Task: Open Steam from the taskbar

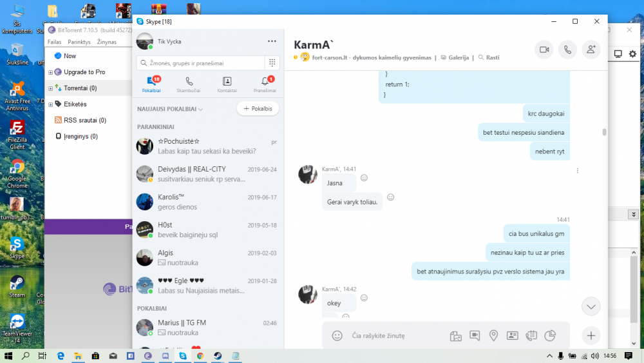Action: point(218,356)
